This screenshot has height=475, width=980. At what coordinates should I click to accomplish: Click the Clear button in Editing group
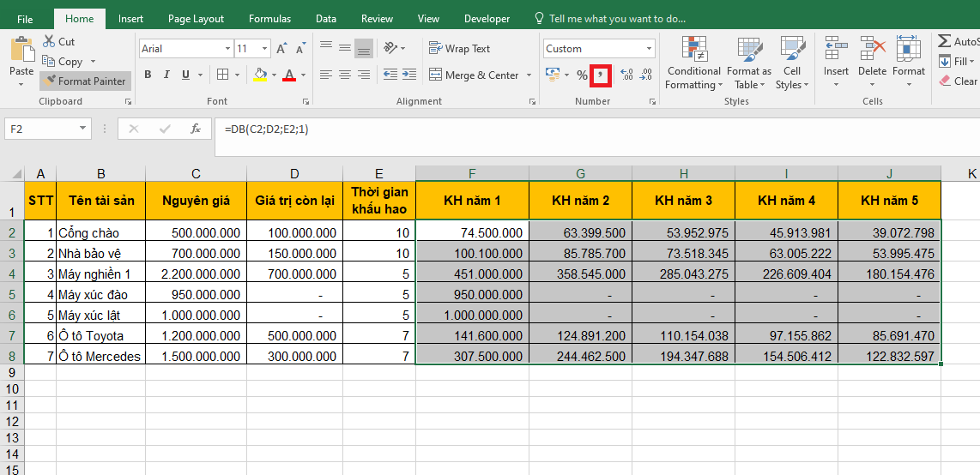click(x=959, y=81)
